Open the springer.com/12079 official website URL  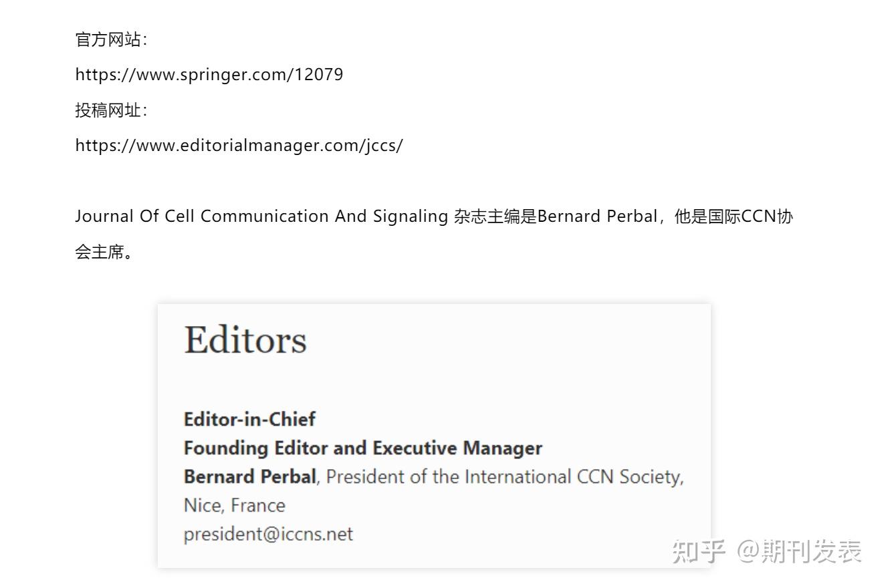pyautogui.click(x=209, y=75)
